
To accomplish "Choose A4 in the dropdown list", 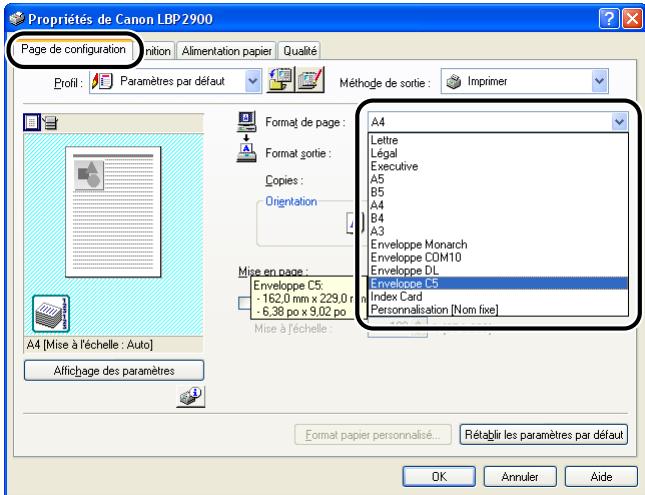I will [x=498, y=205].
